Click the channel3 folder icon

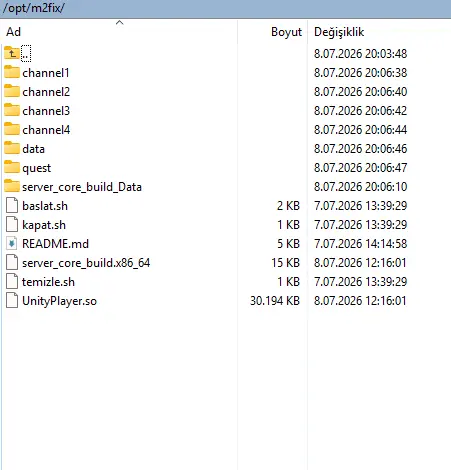click(x=12, y=110)
